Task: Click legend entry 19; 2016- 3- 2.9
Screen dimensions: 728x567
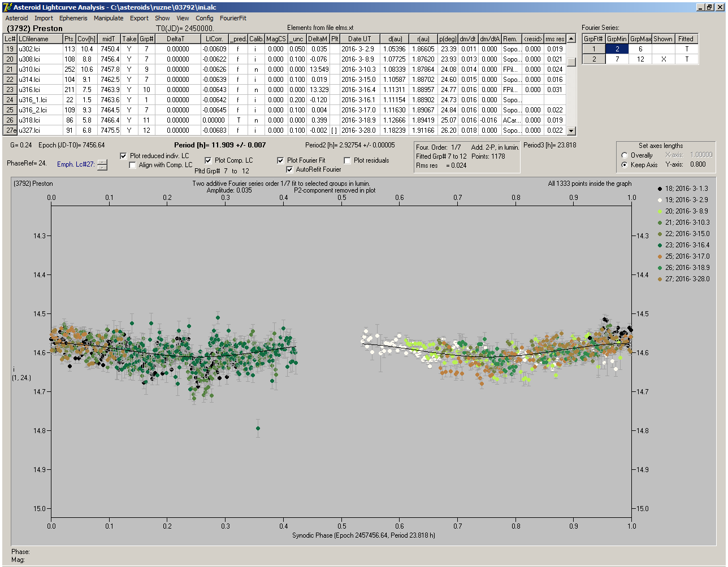Action: point(683,200)
